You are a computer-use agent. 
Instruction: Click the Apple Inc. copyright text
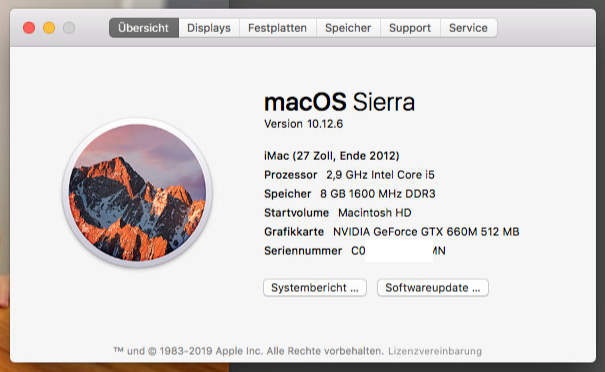[248, 351]
